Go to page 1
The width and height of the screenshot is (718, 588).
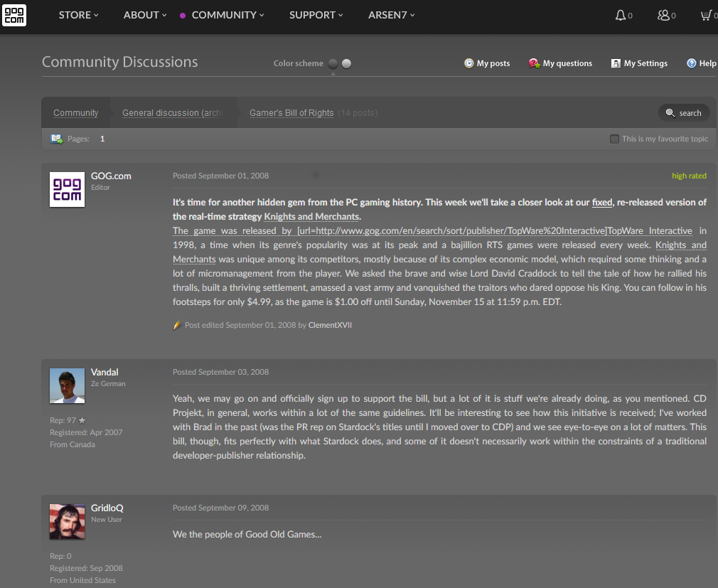point(102,139)
